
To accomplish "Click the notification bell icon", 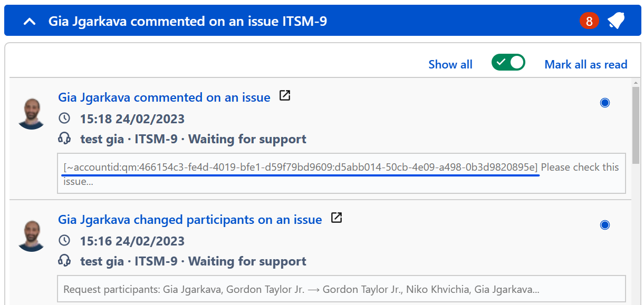I will coord(616,21).
